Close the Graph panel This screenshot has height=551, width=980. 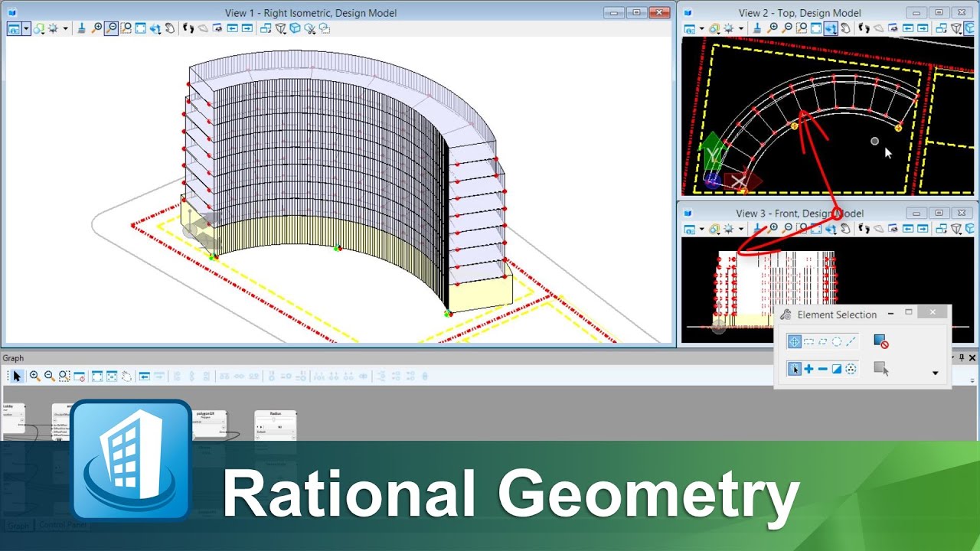click(x=972, y=357)
